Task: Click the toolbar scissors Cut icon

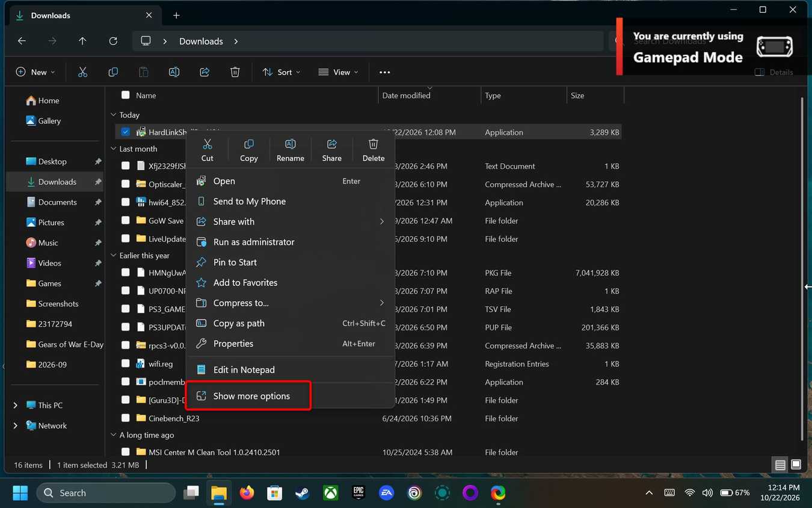Action: (x=83, y=72)
